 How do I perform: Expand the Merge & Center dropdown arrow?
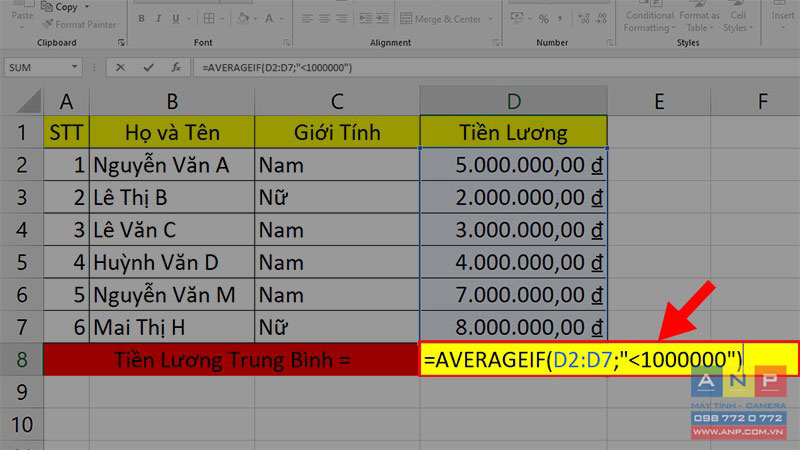coord(491,19)
